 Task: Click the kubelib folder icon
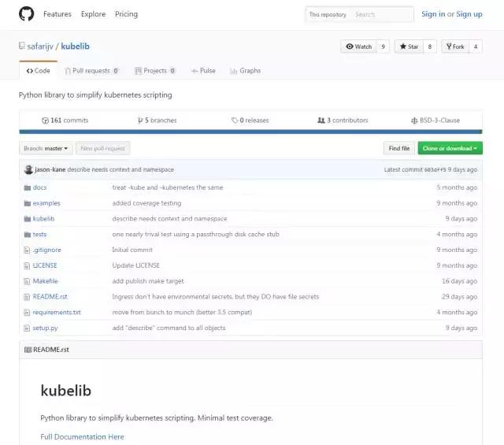[28, 219]
